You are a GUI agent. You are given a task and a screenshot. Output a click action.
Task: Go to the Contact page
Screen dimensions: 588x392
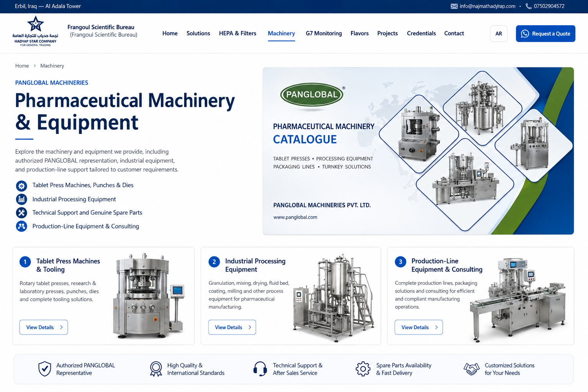pyautogui.click(x=454, y=33)
